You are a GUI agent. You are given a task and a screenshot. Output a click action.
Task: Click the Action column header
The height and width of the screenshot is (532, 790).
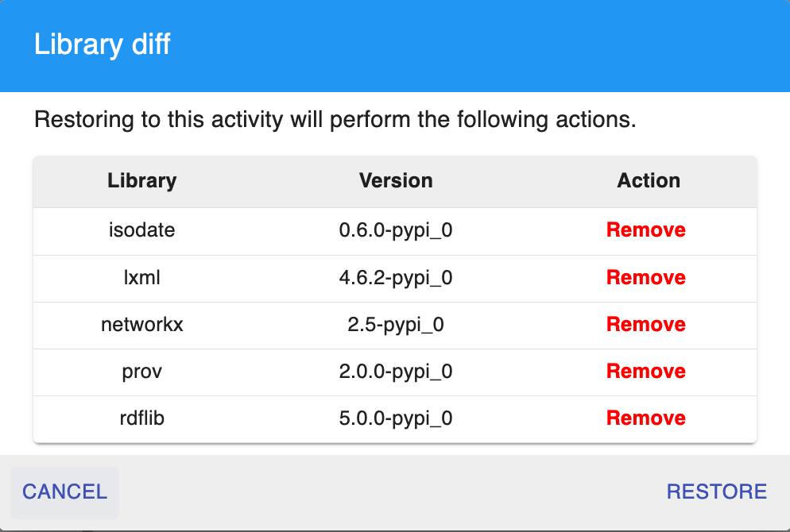649,181
